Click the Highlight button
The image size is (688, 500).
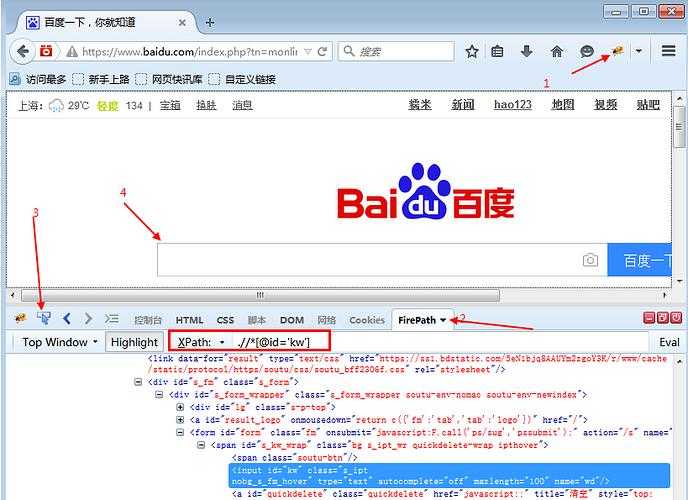pyautogui.click(x=134, y=342)
